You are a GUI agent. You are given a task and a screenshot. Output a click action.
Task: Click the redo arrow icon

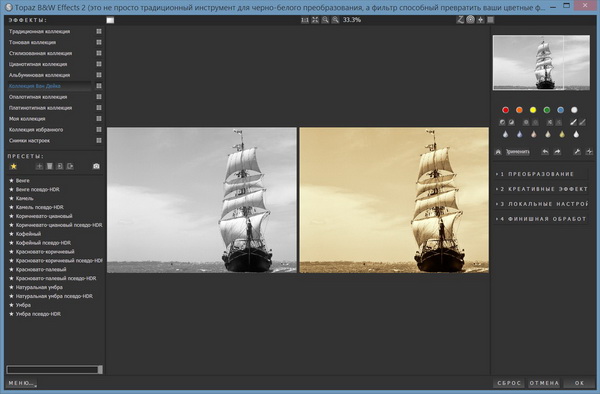[557, 152]
